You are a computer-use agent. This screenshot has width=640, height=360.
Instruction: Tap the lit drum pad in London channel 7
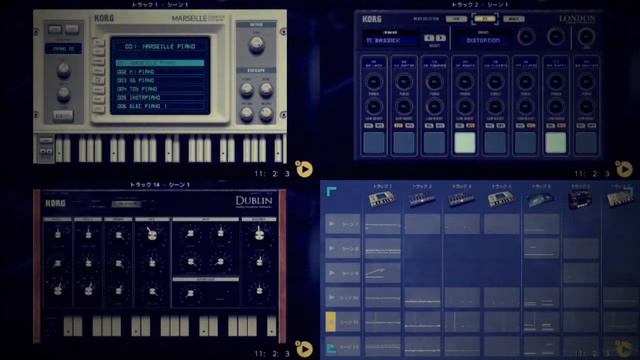click(x=556, y=142)
